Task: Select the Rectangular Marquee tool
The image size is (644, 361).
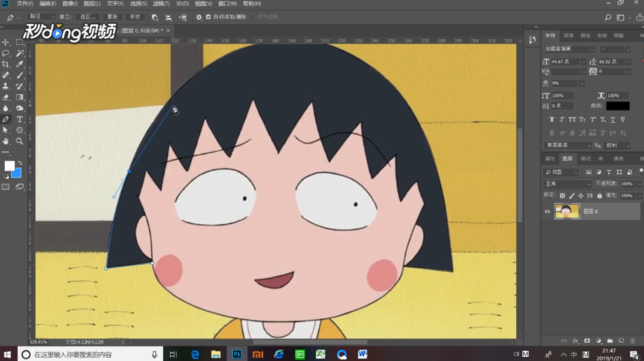Action: click(19, 42)
